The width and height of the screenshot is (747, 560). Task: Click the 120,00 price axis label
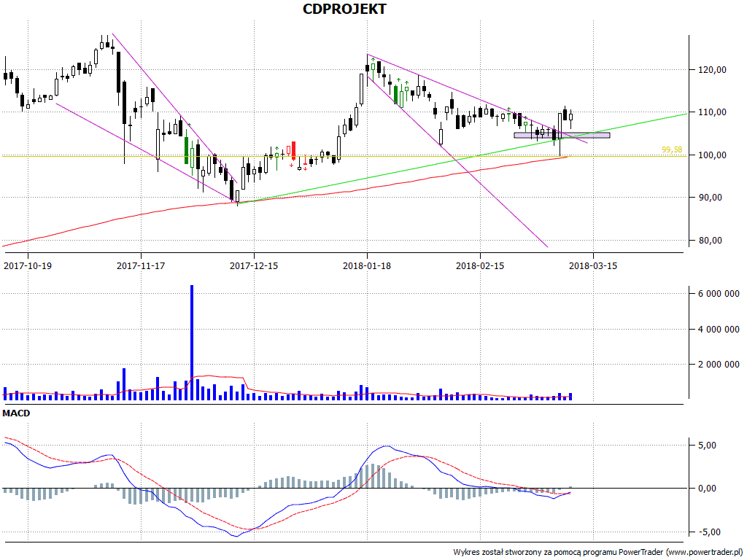pyautogui.click(x=712, y=69)
